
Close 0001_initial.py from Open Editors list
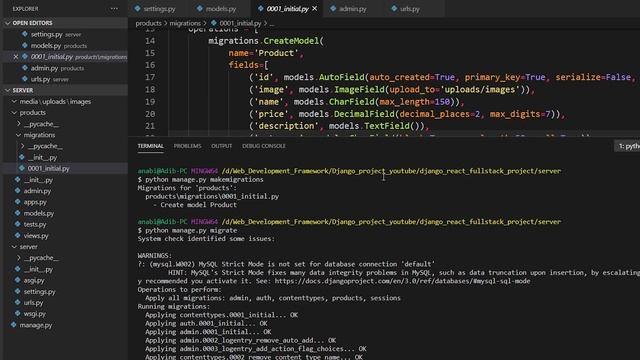point(16,57)
